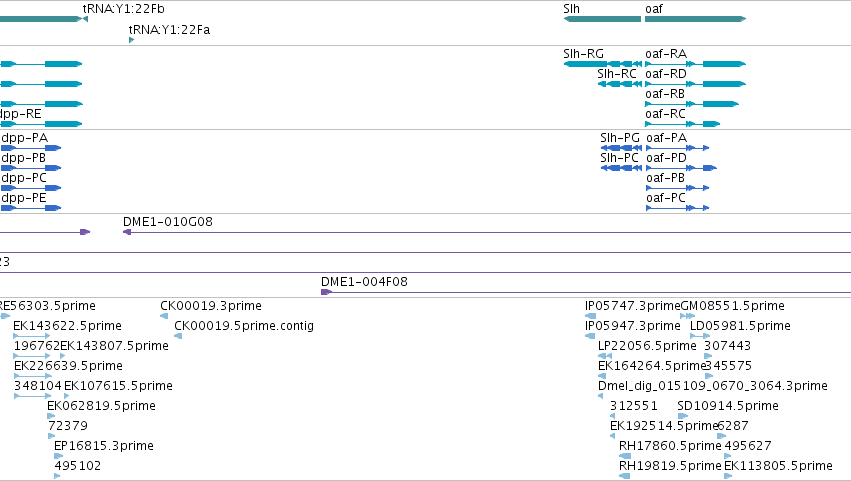Open EST LD05981.5prime
Viewport: 851px width, 481px height.
(x=740, y=326)
